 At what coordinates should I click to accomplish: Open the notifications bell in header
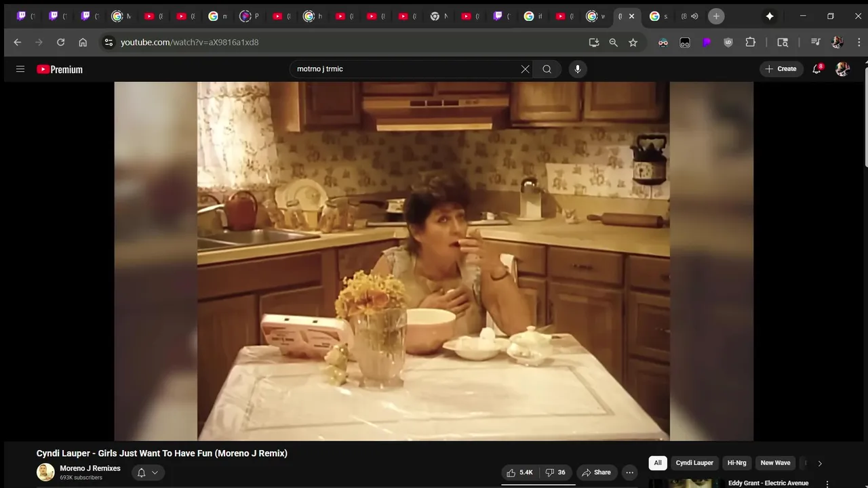(817, 69)
